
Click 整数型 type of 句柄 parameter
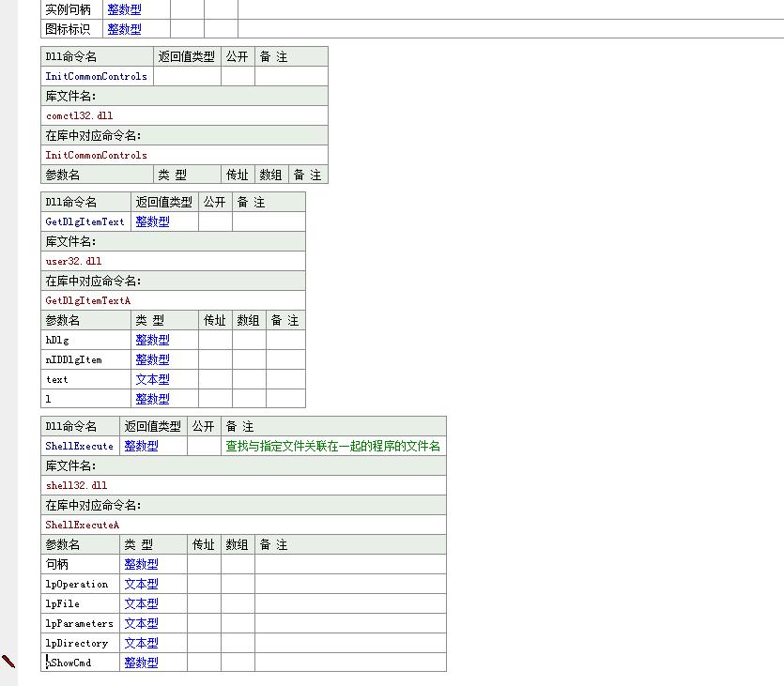141,564
